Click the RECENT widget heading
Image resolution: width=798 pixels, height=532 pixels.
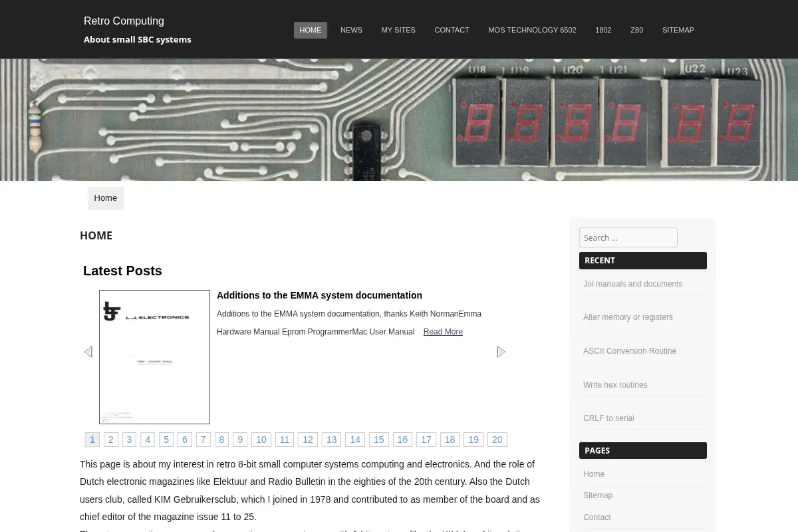(x=643, y=261)
